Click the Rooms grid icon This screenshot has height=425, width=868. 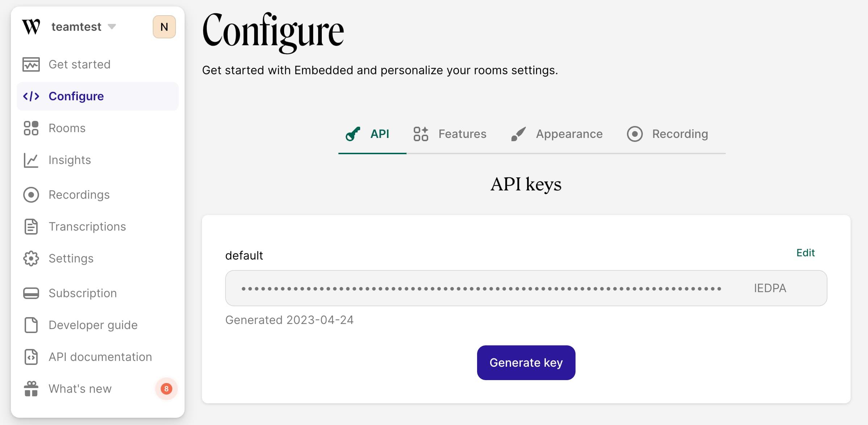(31, 128)
